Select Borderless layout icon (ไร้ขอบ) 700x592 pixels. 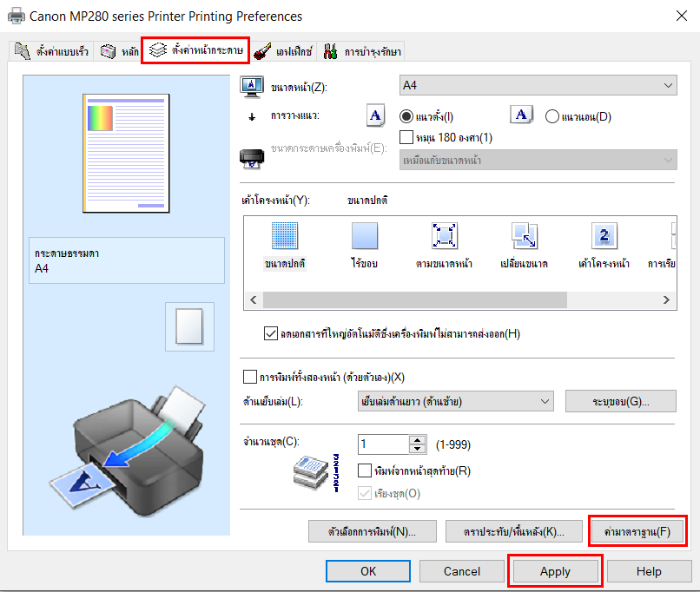tap(365, 235)
